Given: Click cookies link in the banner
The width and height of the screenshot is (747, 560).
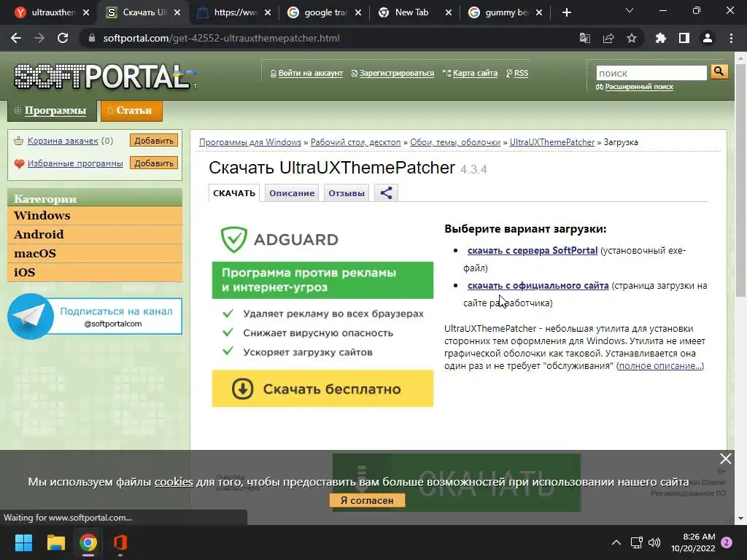Looking at the screenshot, I should coord(174,481).
